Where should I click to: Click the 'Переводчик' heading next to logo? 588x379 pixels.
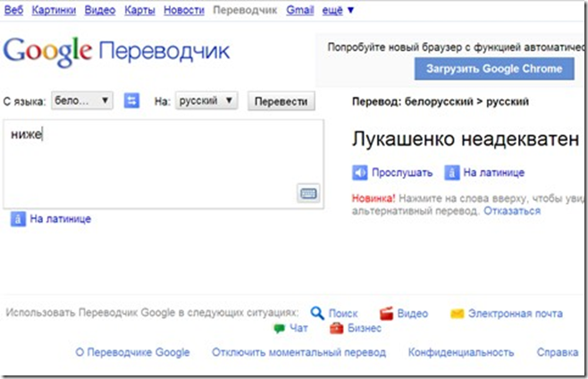(x=164, y=52)
